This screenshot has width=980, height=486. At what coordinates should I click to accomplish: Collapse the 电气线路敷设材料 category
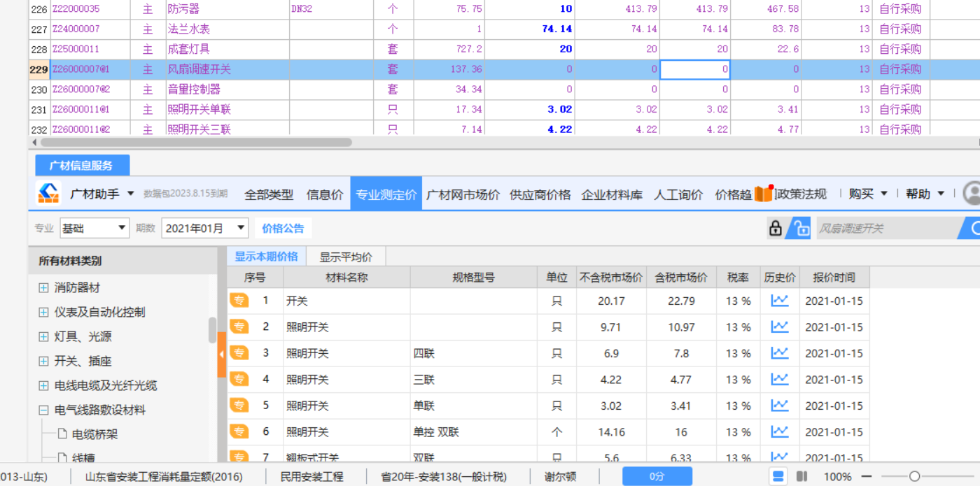click(43, 410)
